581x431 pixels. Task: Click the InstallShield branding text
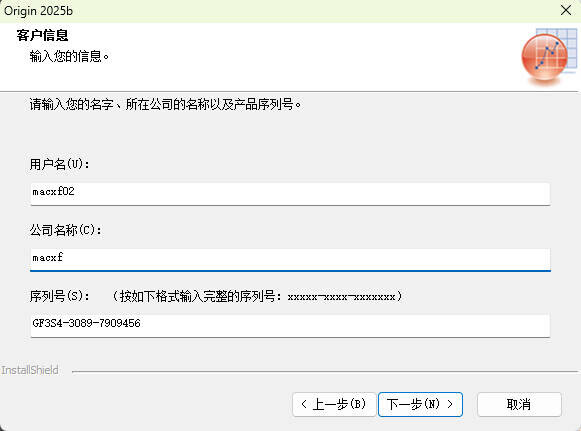tap(30, 370)
